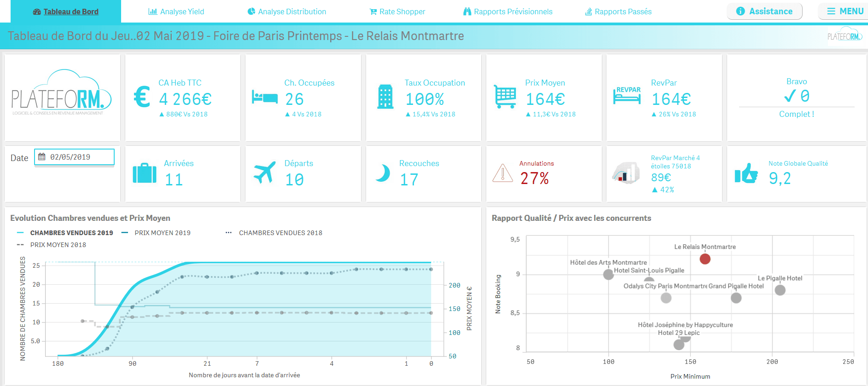Click the airplane icon for Départs
The image size is (868, 386).
265,173
